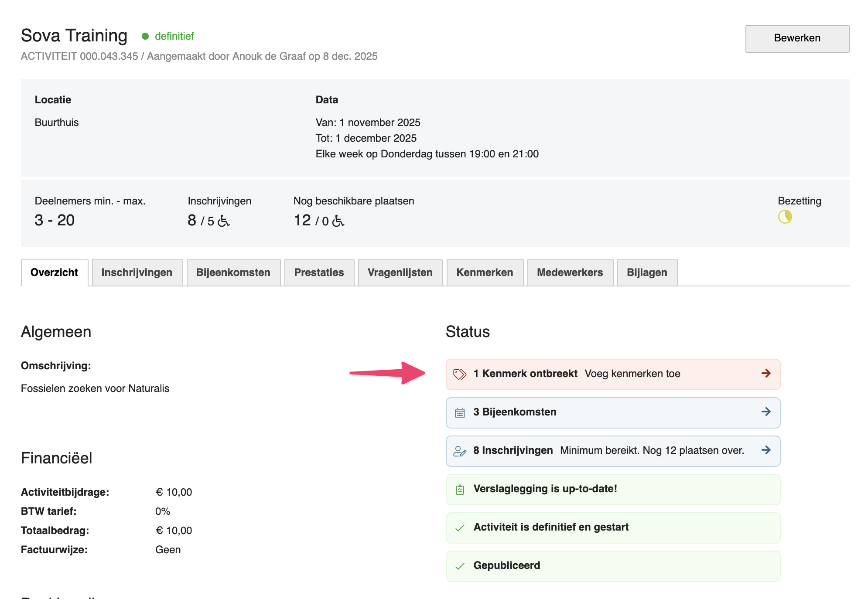Follow the arrow on the 8 Inschrijvingen row
Viewport: 868px width, 599px height.
click(766, 450)
